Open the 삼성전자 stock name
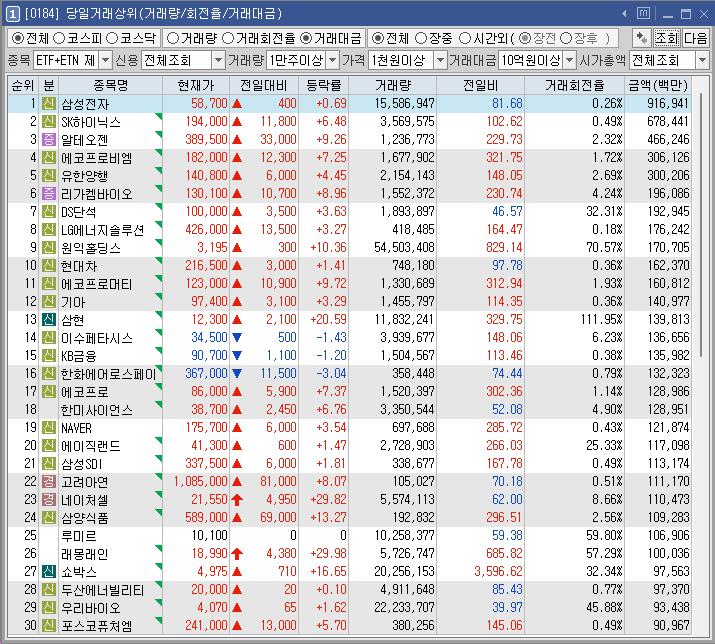The width and height of the screenshot is (715, 644). point(85,104)
